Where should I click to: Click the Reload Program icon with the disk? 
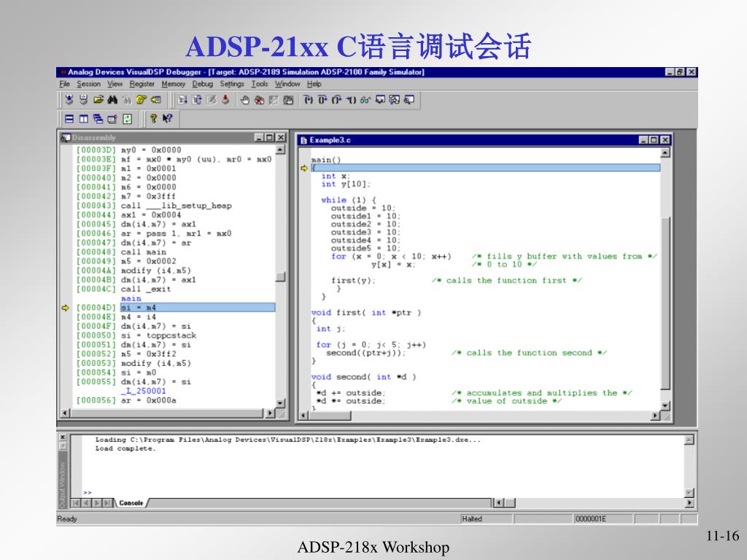(x=84, y=100)
